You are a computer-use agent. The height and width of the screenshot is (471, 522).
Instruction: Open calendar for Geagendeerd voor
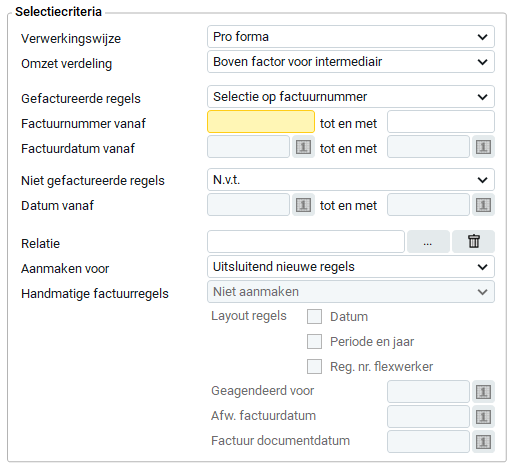click(483, 392)
